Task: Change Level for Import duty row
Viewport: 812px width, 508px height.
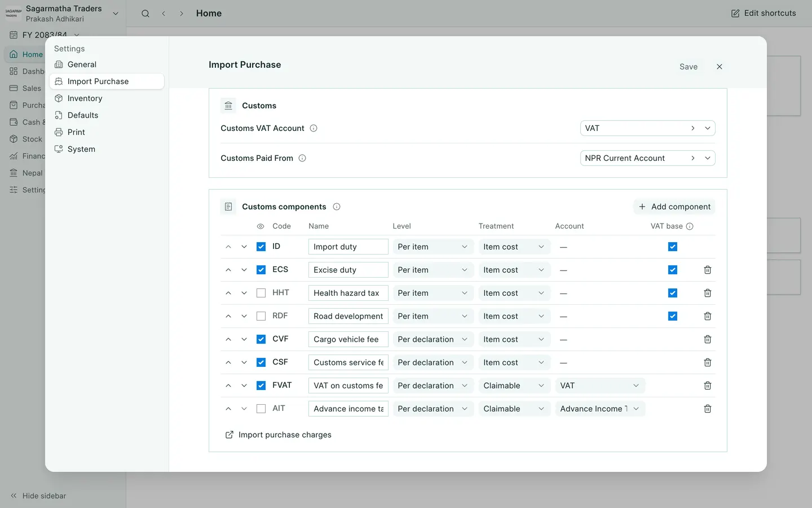Action: (x=433, y=247)
